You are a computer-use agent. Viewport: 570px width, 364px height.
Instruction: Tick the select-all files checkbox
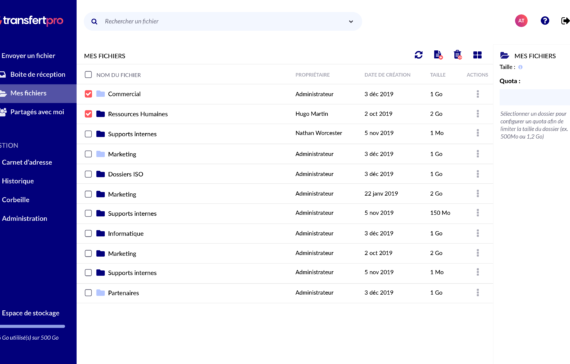pos(88,75)
